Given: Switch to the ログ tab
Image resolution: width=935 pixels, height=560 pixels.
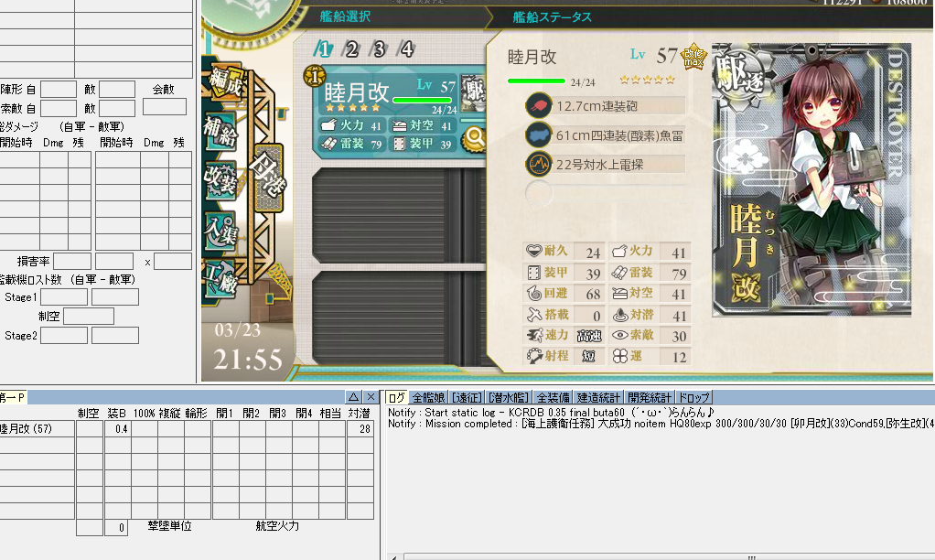Looking at the screenshot, I should click(396, 398).
